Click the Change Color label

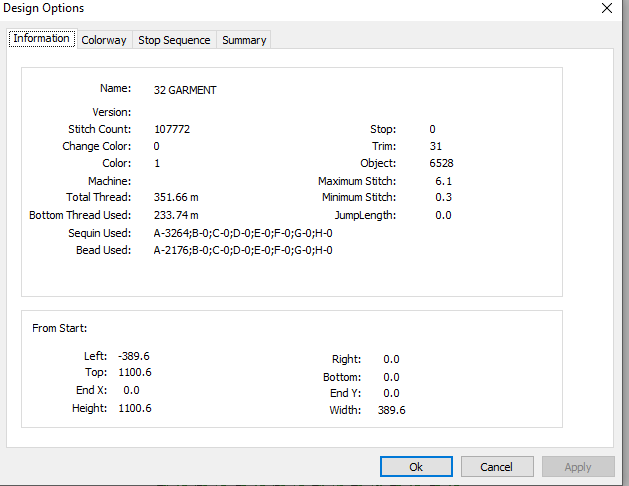click(x=97, y=146)
